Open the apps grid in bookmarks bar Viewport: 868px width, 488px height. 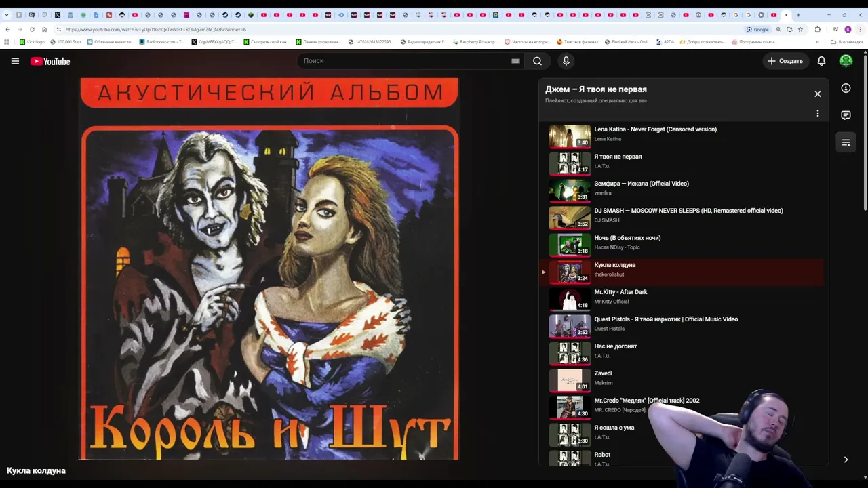7,42
